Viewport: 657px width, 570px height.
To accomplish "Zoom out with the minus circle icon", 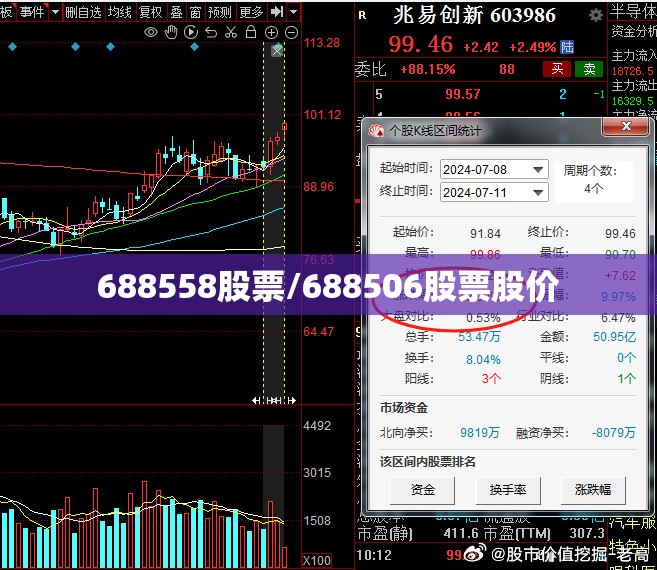I will [x=291, y=32].
